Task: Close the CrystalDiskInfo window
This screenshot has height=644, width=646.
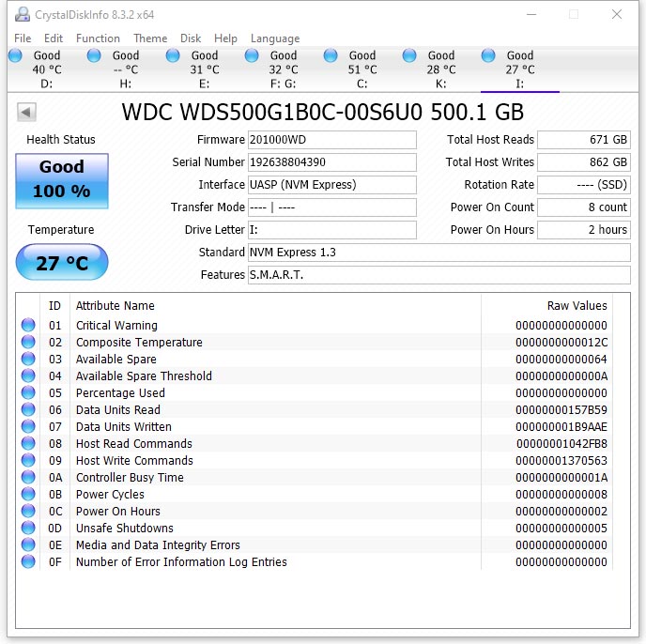Action: coord(617,14)
